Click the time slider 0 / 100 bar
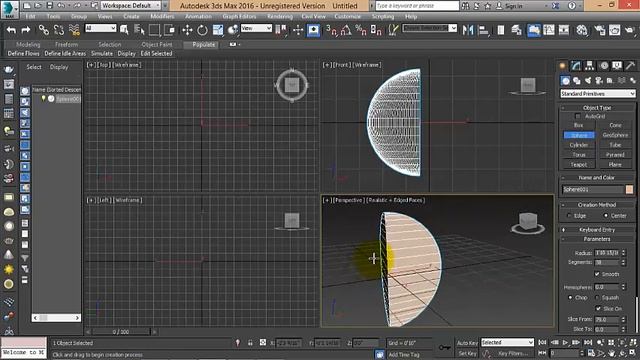 (121, 332)
